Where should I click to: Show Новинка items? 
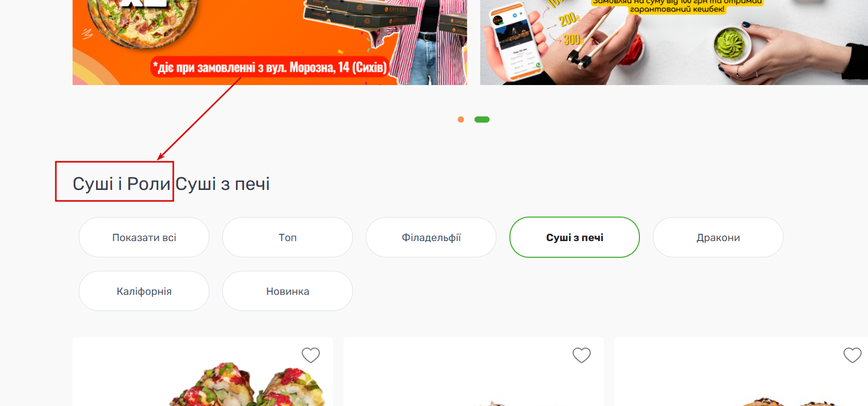(288, 291)
